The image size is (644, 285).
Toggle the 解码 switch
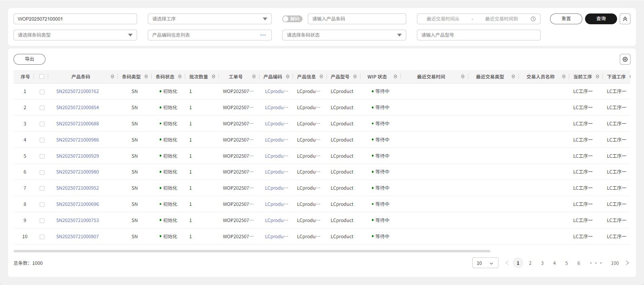[292, 19]
